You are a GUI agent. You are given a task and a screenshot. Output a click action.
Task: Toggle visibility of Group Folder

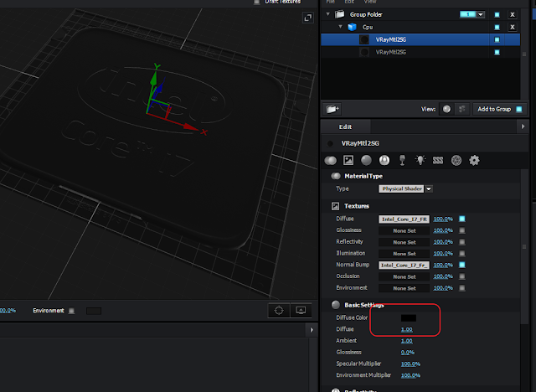497,14
